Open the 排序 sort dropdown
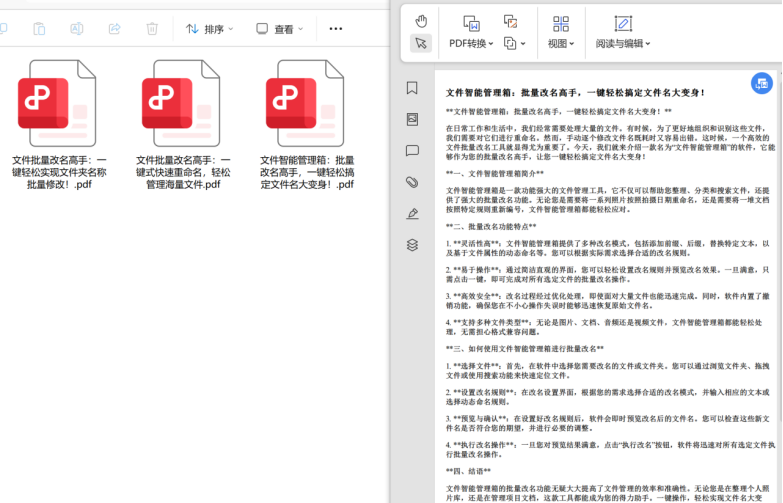 (x=209, y=29)
